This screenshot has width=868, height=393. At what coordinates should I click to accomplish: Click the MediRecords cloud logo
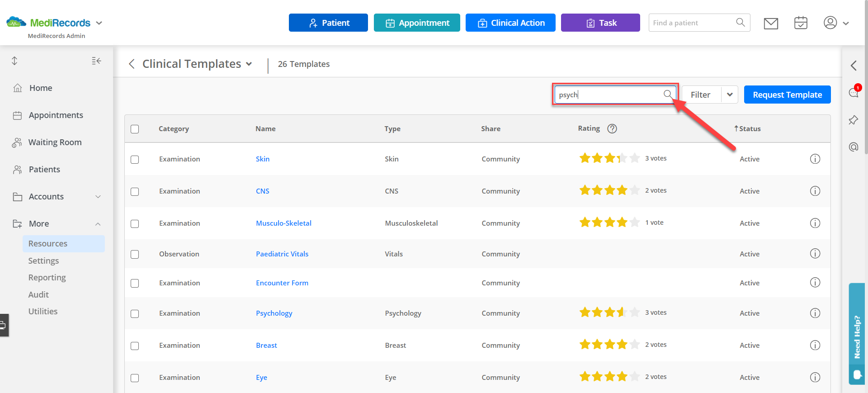point(16,22)
